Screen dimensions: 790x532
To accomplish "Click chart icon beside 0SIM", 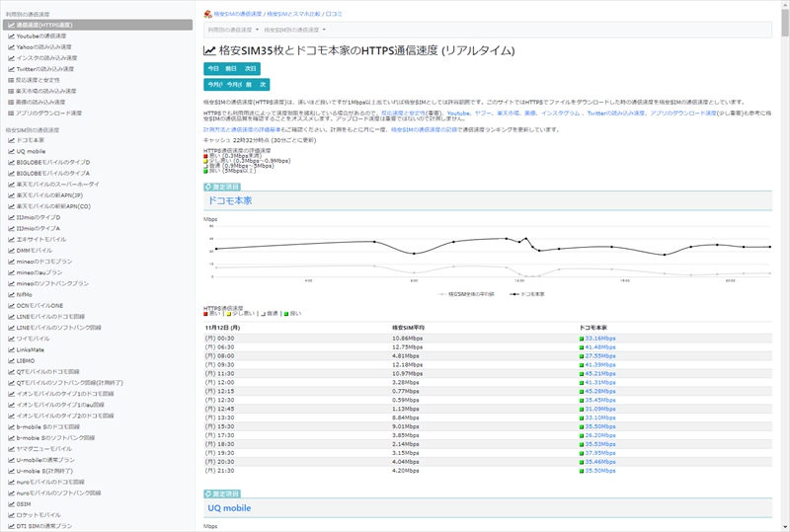I will 11,504.
